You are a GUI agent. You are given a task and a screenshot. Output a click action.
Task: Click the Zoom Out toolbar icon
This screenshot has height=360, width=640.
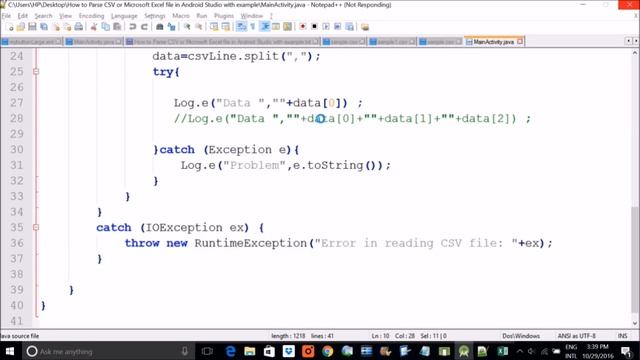click(x=199, y=27)
